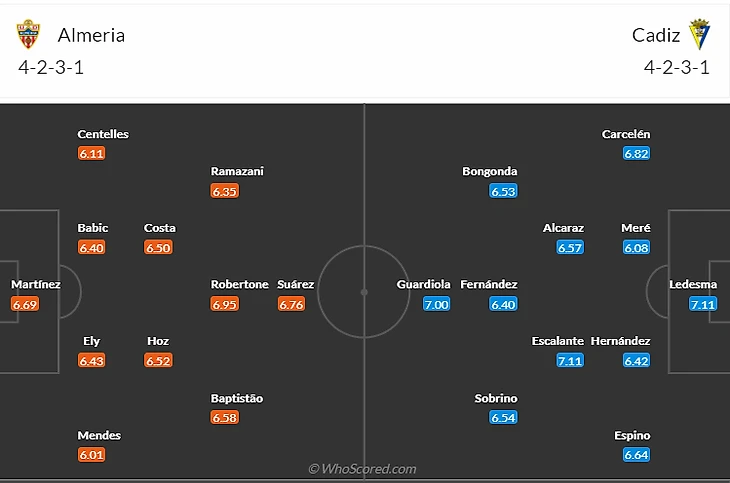
Task: Select the Almeria team name
Action: (x=91, y=35)
